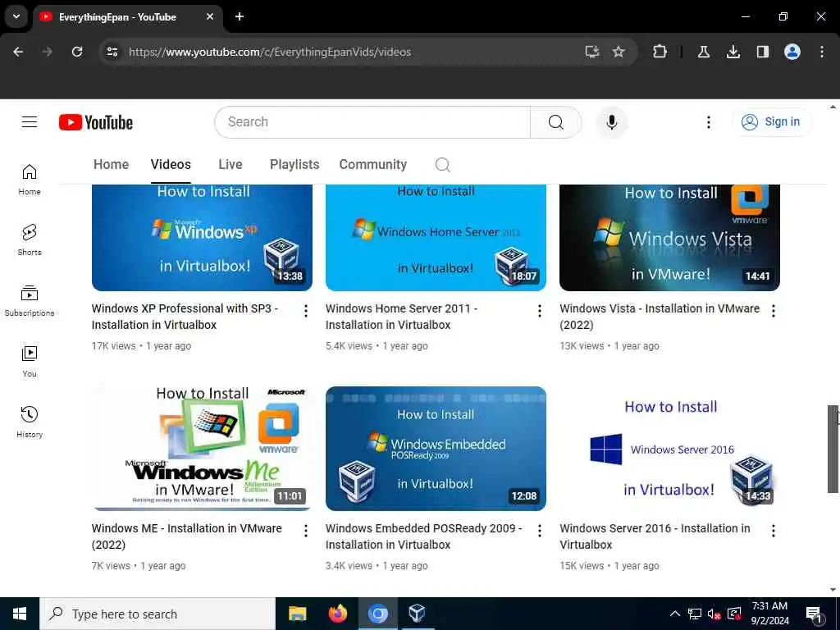Switch to the Live tab

231,164
